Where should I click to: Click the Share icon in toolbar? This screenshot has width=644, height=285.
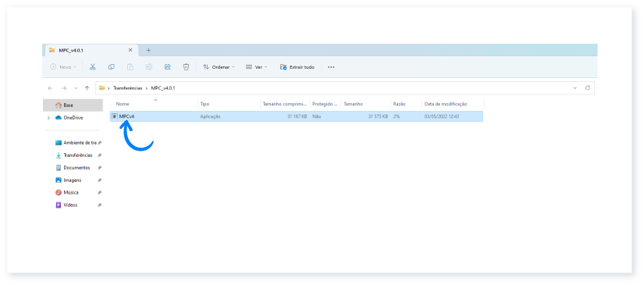[x=168, y=67]
